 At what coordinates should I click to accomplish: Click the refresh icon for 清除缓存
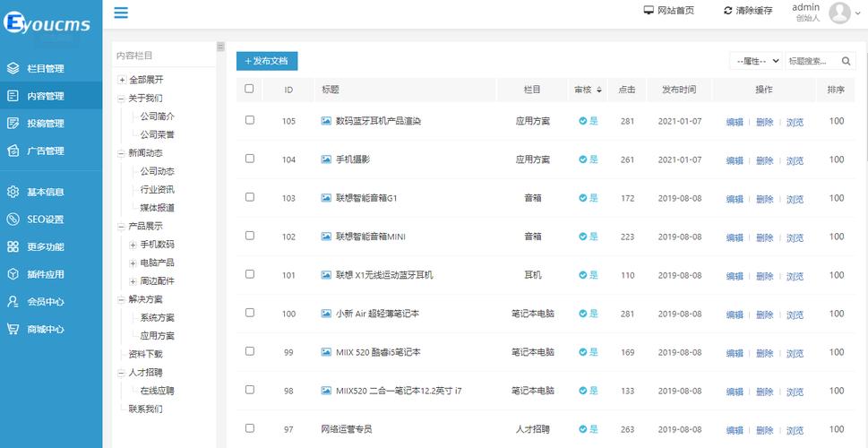[x=728, y=11]
